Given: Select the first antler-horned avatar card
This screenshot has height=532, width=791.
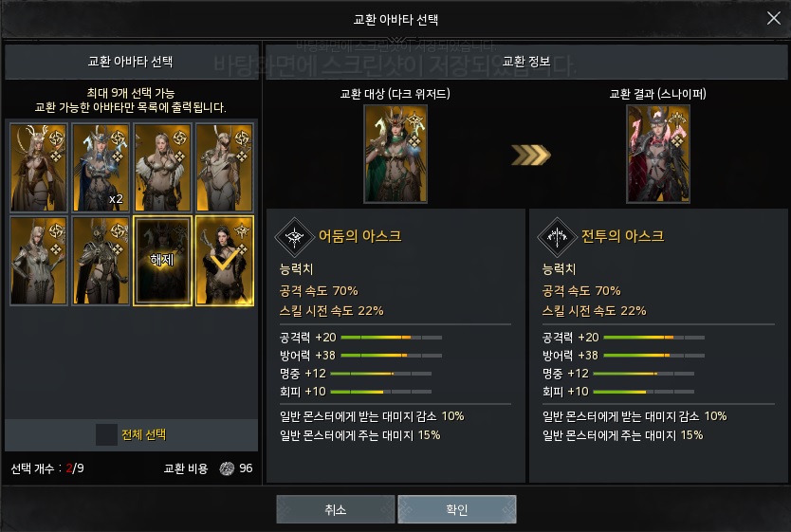Looking at the screenshot, I should tap(39, 168).
